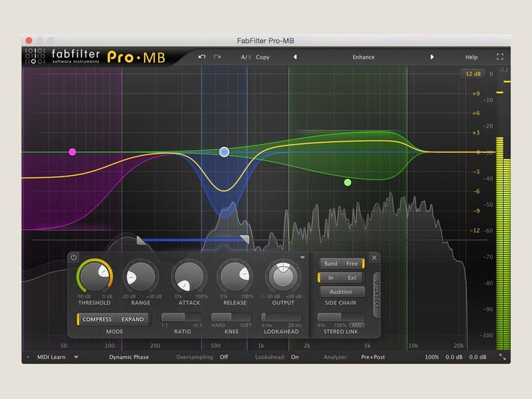Image resolution: width=532 pixels, height=399 pixels.
Task: Click the Output knob
Action: pos(283,277)
